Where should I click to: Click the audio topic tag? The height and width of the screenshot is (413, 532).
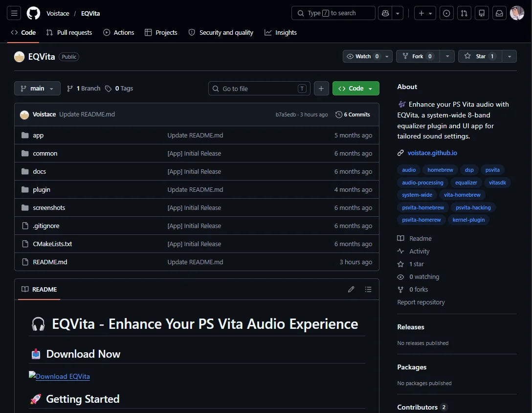[409, 170]
